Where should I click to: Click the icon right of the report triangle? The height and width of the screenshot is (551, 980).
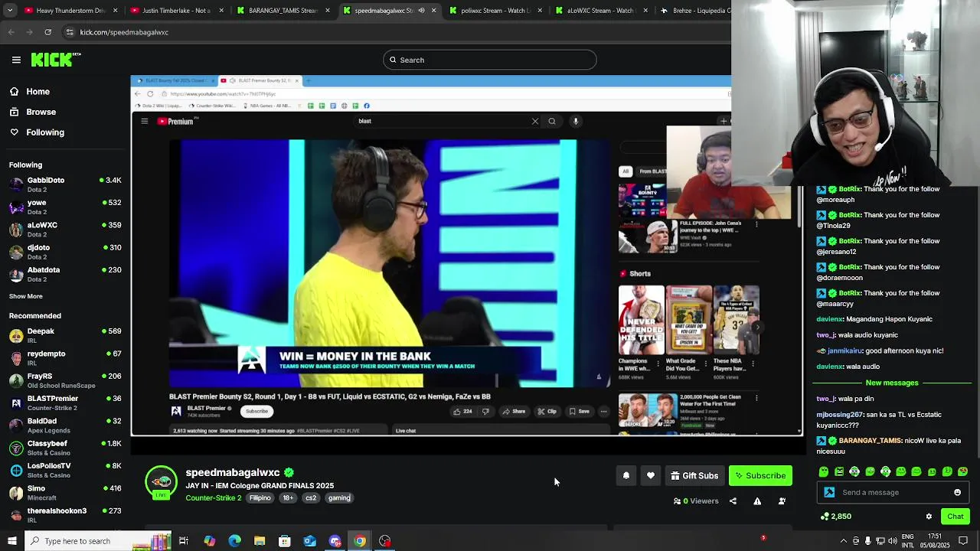782,501
